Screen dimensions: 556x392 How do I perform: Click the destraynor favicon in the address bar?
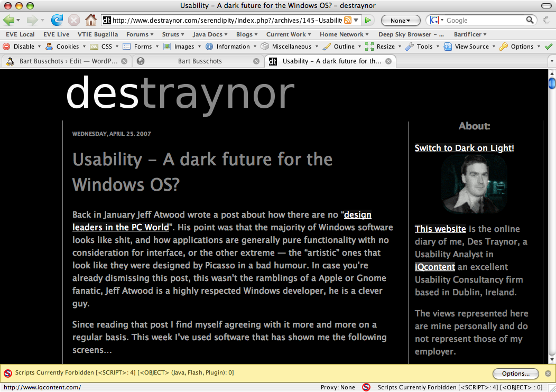[107, 20]
